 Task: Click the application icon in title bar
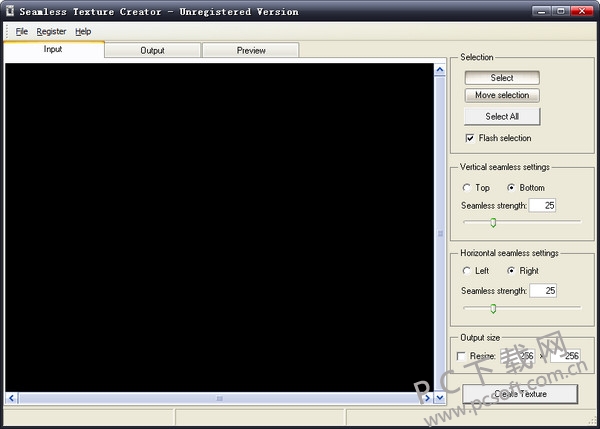click(10, 11)
